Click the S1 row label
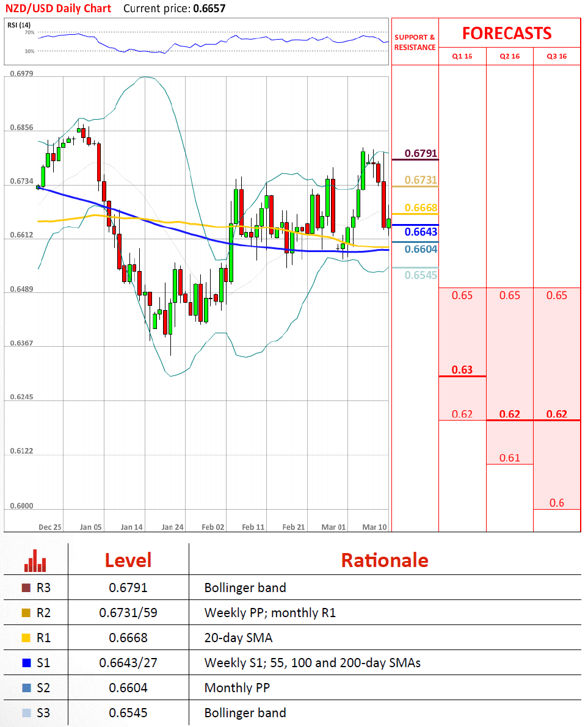 tap(43, 663)
